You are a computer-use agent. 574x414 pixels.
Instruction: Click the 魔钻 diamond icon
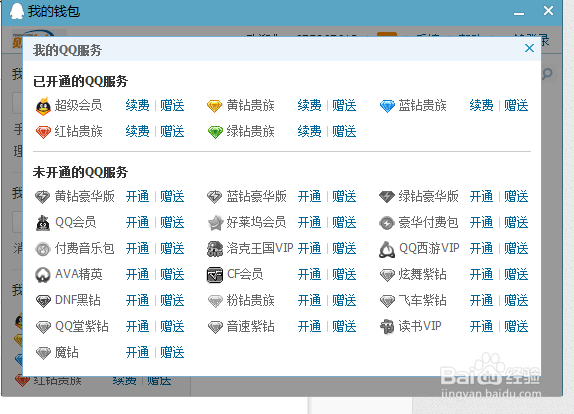click(x=43, y=353)
